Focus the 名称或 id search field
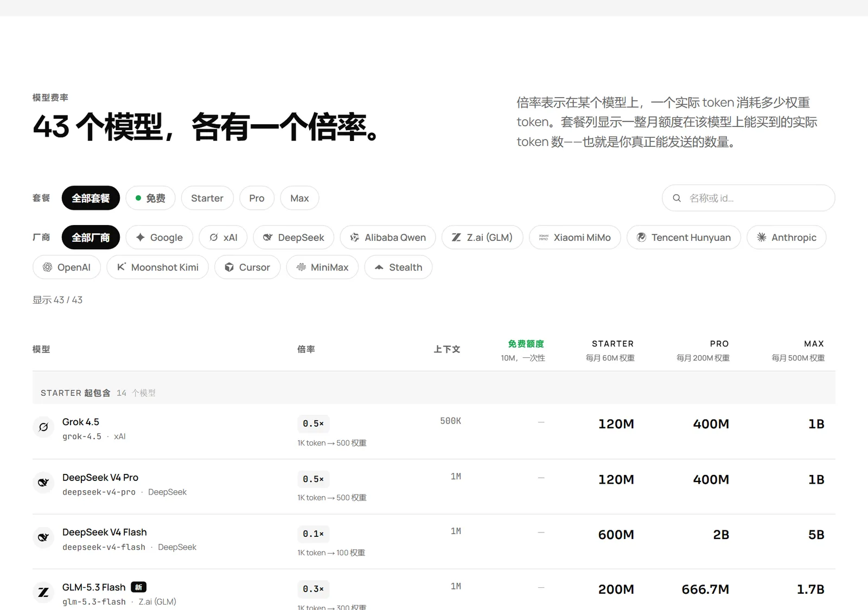Screen dimensions: 868x610 point(749,198)
